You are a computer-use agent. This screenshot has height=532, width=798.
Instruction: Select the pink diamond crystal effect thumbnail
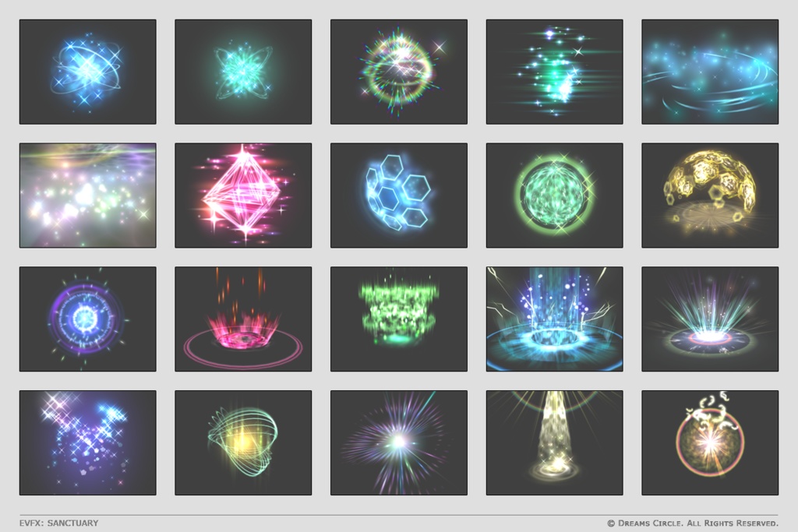[243, 196]
